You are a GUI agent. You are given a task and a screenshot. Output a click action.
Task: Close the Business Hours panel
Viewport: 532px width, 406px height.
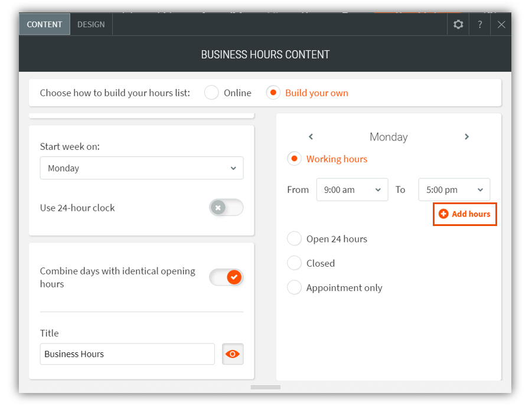(501, 24)
